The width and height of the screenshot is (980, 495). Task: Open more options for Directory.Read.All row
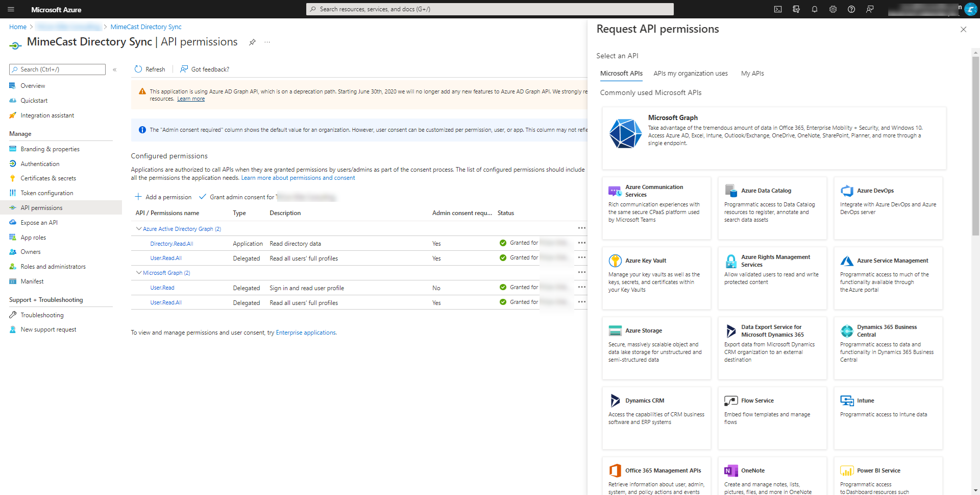pyautogui.click(x=581, y=243)
